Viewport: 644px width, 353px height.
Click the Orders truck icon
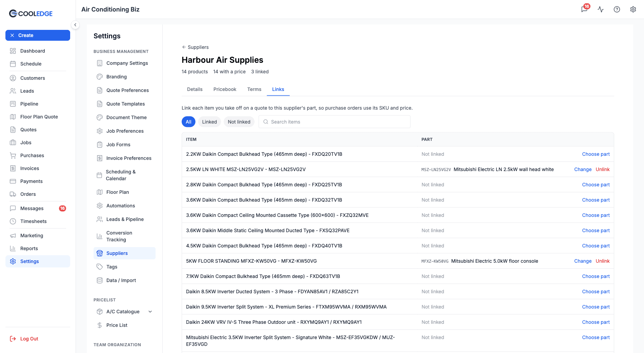(13, 194)
